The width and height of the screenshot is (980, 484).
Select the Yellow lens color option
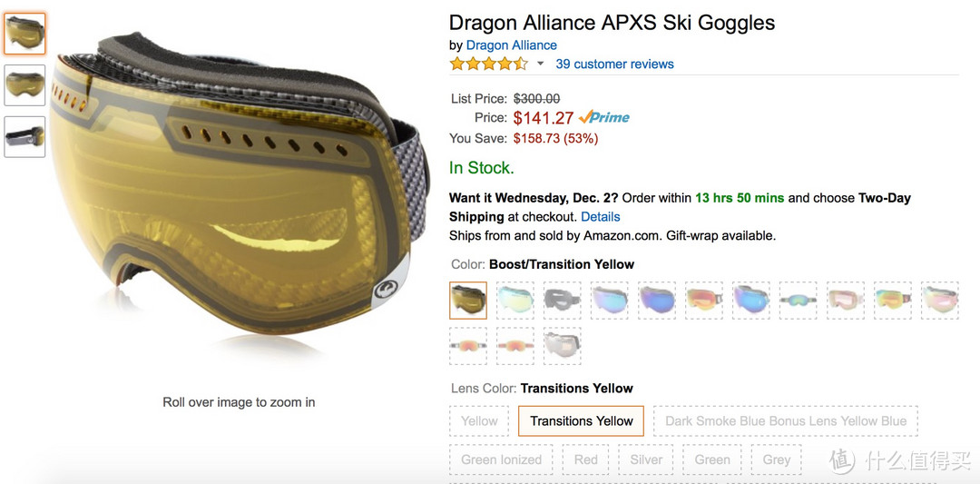click(479, 420)
